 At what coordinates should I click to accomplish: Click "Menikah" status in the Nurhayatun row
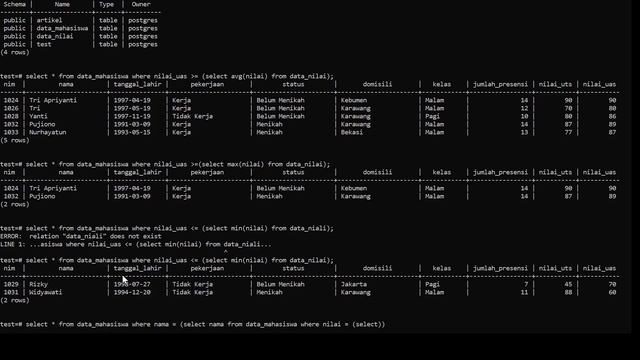pyautogui.click(x=269, y=132)
